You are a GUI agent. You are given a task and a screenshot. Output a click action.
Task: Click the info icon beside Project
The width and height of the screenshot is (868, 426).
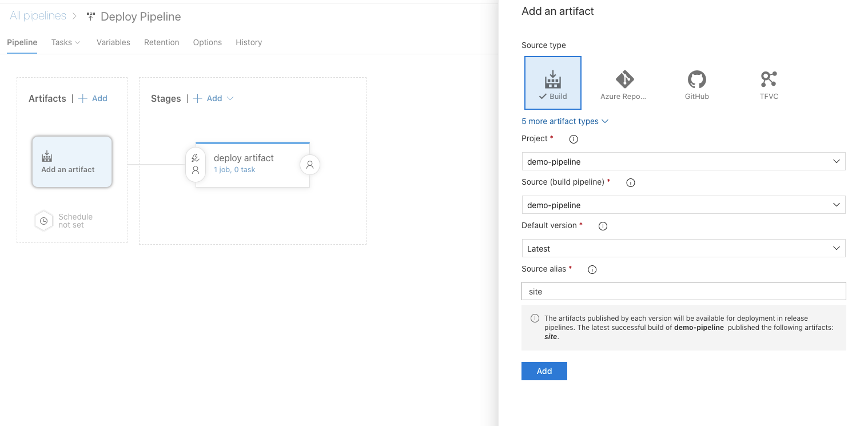[573, 139]
